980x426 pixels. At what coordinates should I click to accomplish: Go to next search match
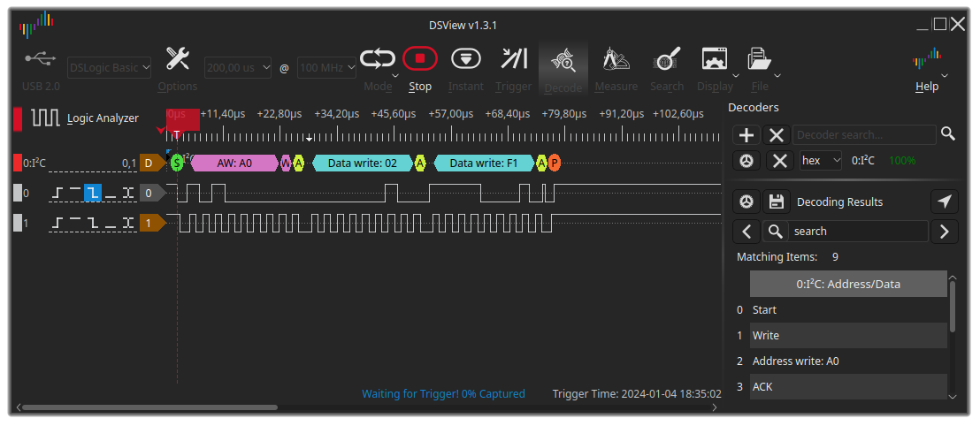click(x=945, y=231)
